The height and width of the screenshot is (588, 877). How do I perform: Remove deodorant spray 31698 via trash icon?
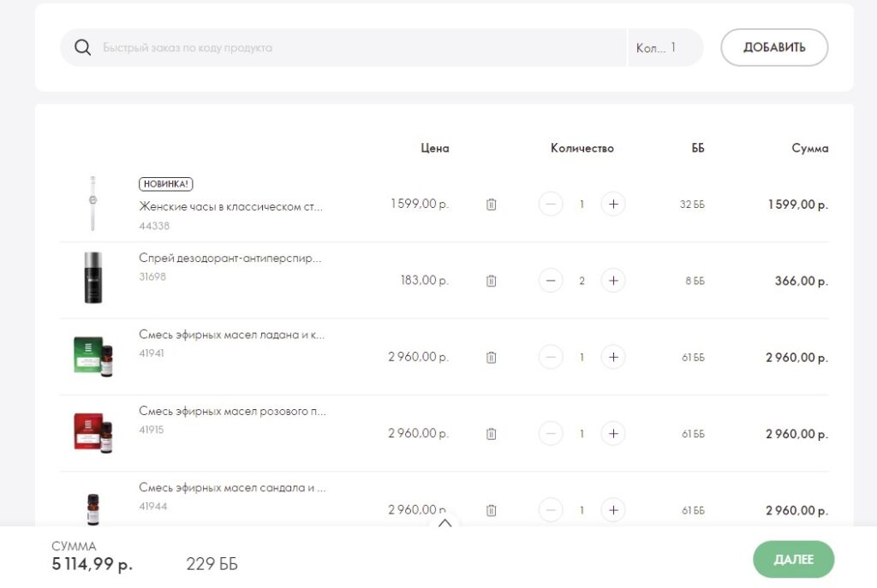coord(491,281)
